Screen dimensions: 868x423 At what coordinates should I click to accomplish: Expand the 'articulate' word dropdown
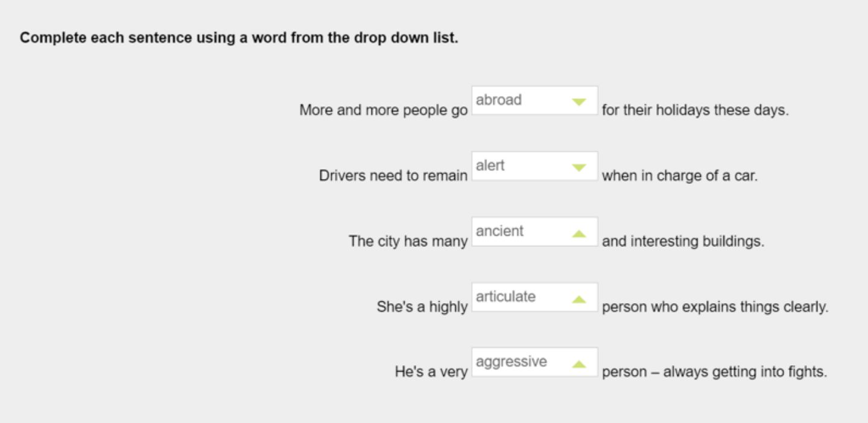click(534, 298)
